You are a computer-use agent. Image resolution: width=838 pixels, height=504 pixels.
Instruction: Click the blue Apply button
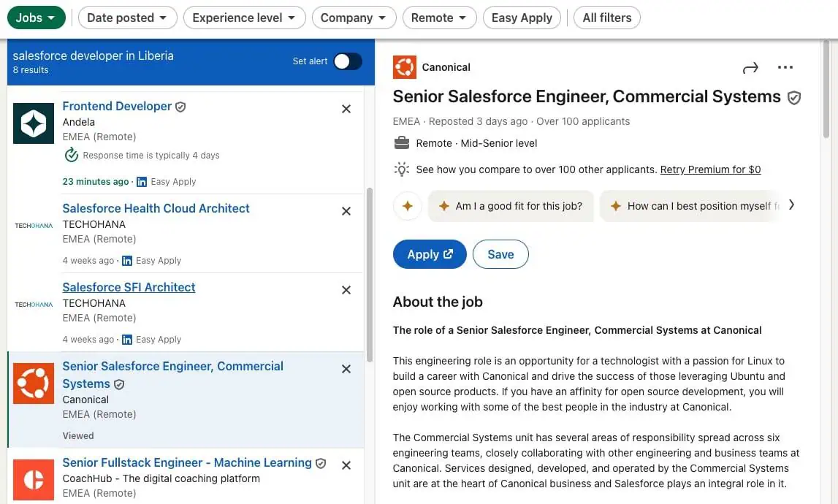point(430,254)
